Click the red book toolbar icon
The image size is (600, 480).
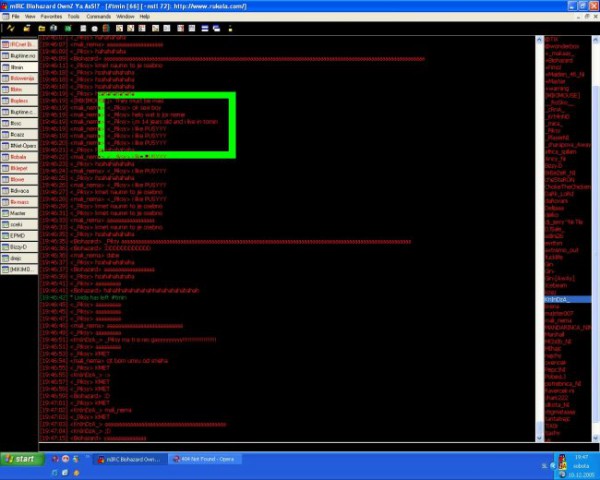pos(106,28)
